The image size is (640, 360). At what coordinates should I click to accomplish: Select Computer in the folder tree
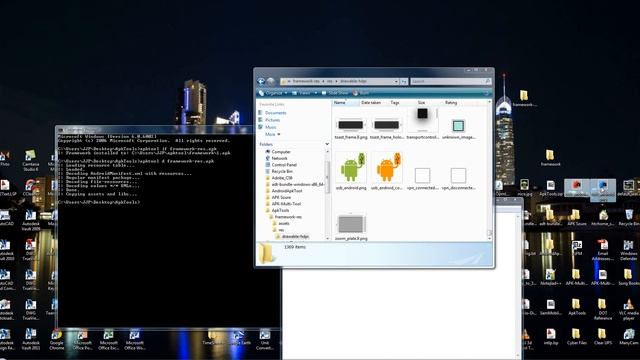point(278,152)
